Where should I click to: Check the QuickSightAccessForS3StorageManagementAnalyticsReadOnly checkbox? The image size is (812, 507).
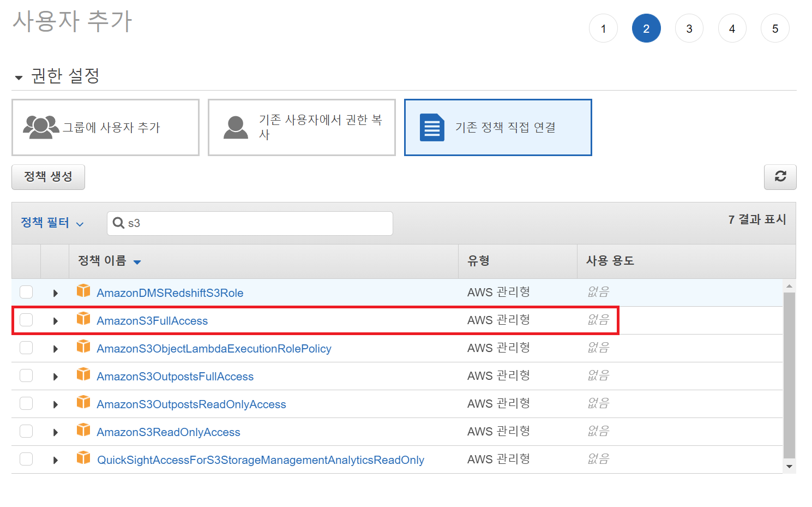click(26, 459)
